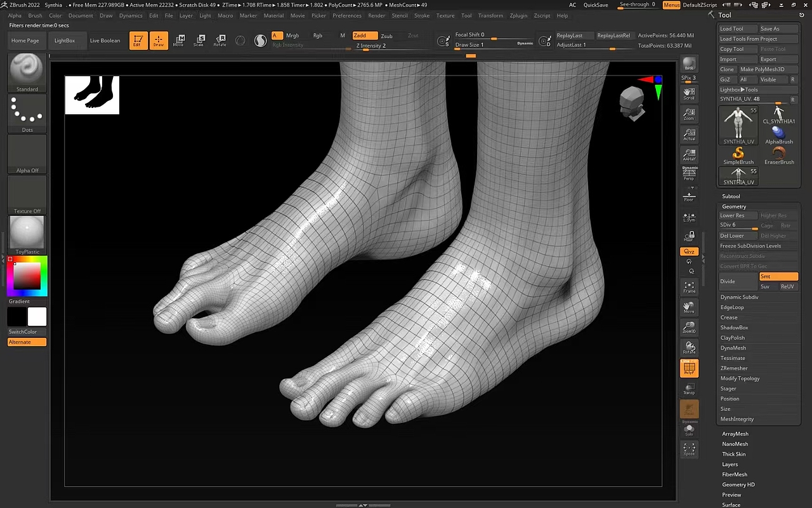The width and height of the screenshot is (812, 508).
Task: Select the Zoom canvas tool
Action: (689, 114)
